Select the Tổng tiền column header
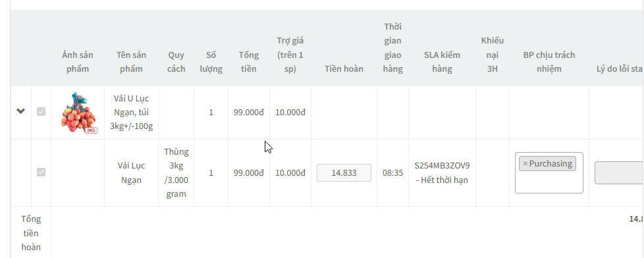This screenshot has width=644, height=258. coord(249,62)
